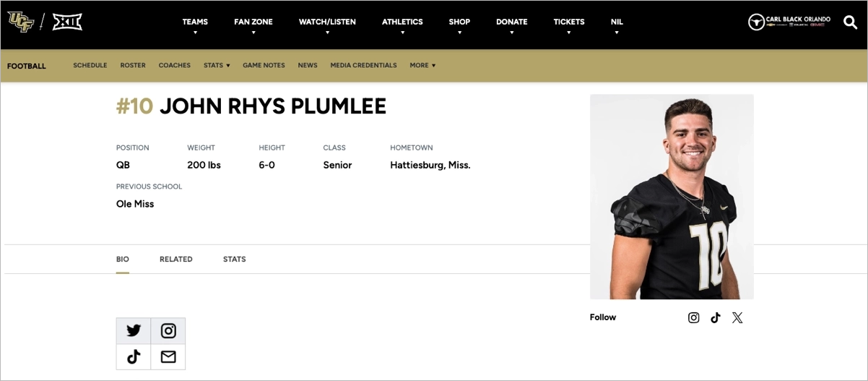Open the Stats dropdown in the football bar

(217, 65)
